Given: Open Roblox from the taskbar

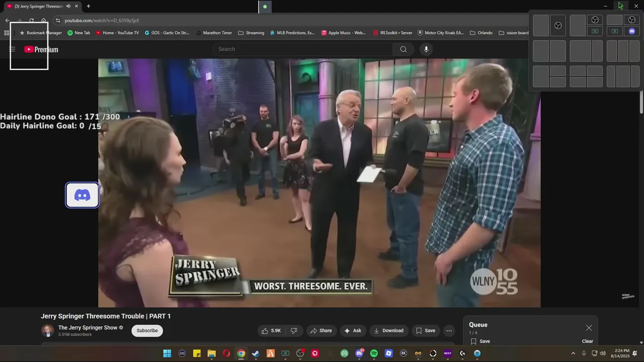Looking at the screenshot, I should point(388,353).
